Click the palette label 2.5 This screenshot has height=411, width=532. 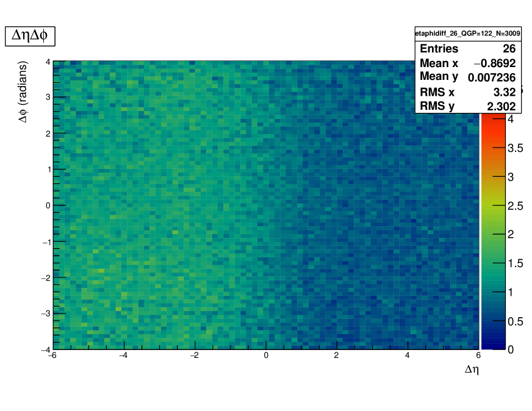click(x=515, y=206)
